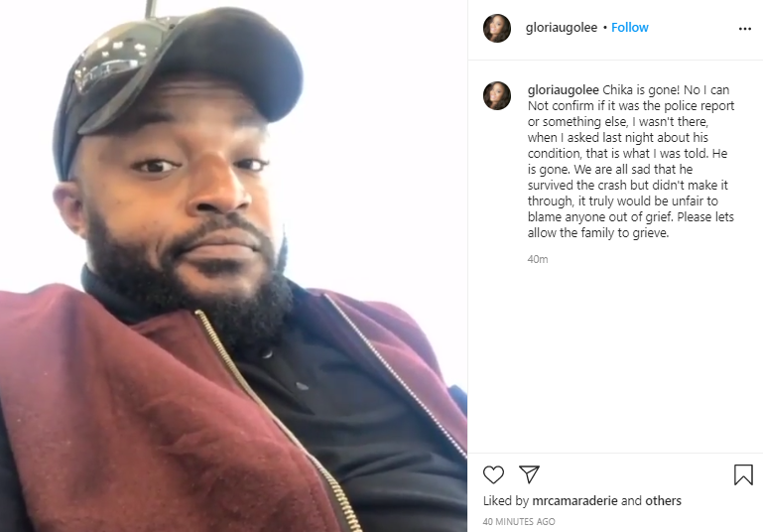The height and width of the screenshot is (532, 763).
Task: Save post with bookmark icon
Action: pyautogui.click(x=743, y=474)
